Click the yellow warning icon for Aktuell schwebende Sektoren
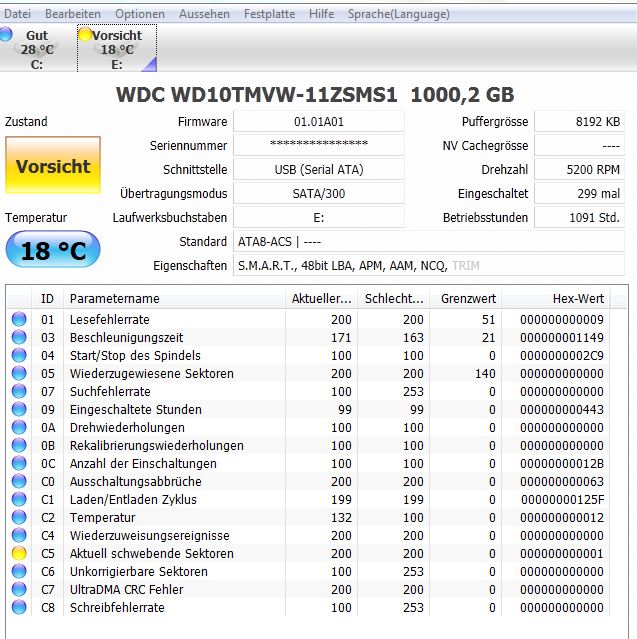Viewport: 637px width, 639px height. (x=19, y=553)
